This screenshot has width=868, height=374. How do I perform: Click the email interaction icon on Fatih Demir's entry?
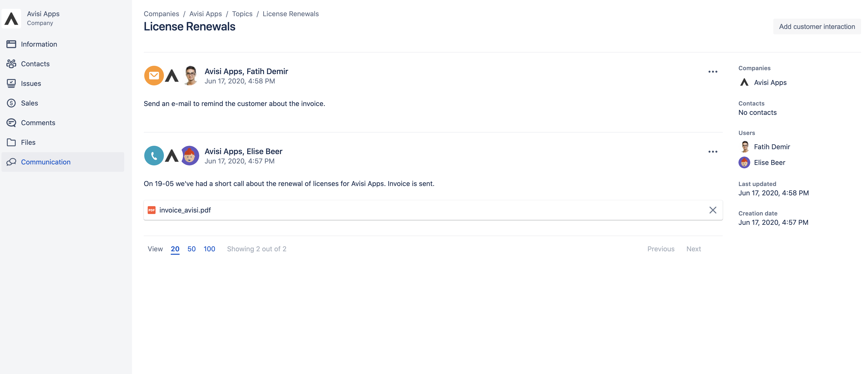[154, 76]
